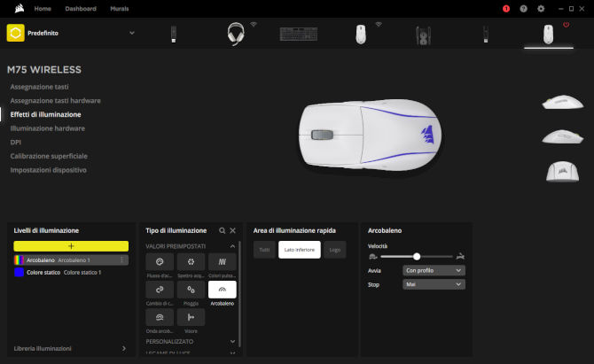Expand Libreria illuminazioni arrow

point(124,348)
